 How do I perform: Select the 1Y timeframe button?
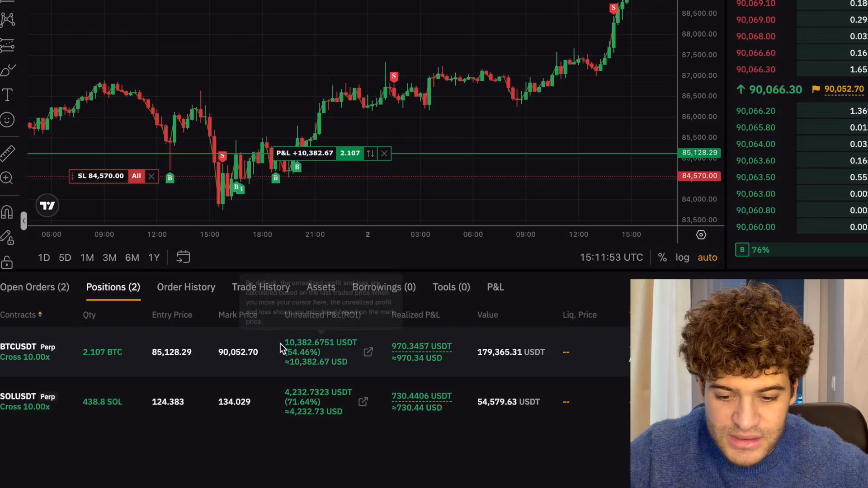[154, 258]
